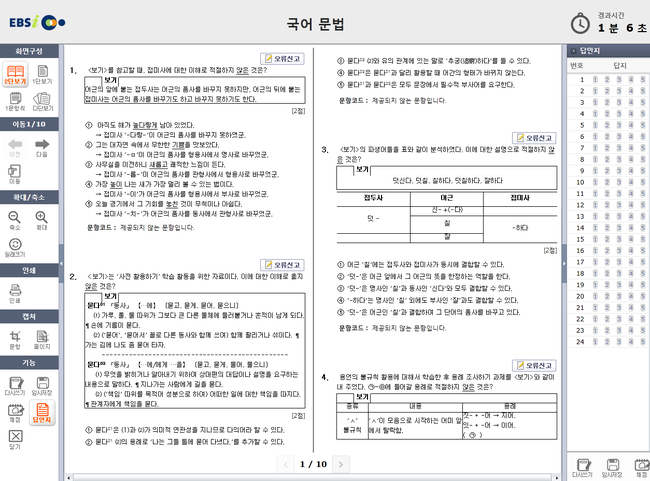650x481 pixels.
Task: Click 임시저장 below the answer sheet
Action: pyautogui.click(x=612, y=469)
